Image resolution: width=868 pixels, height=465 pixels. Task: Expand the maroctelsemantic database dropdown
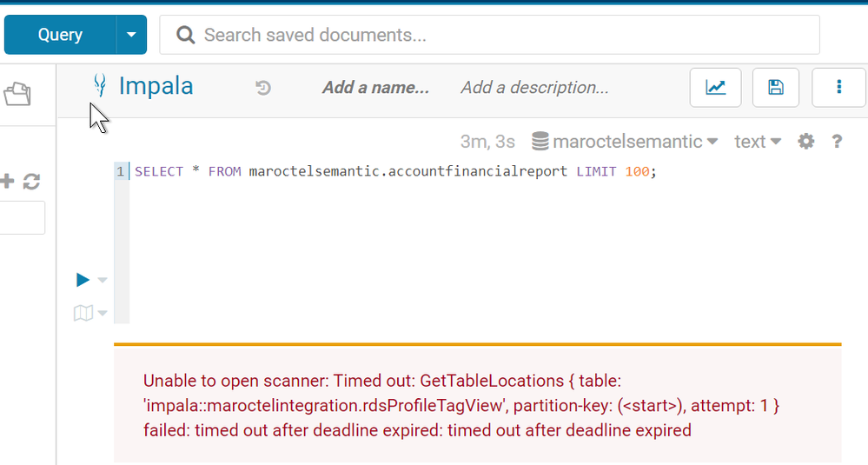[x=625, y=142]
